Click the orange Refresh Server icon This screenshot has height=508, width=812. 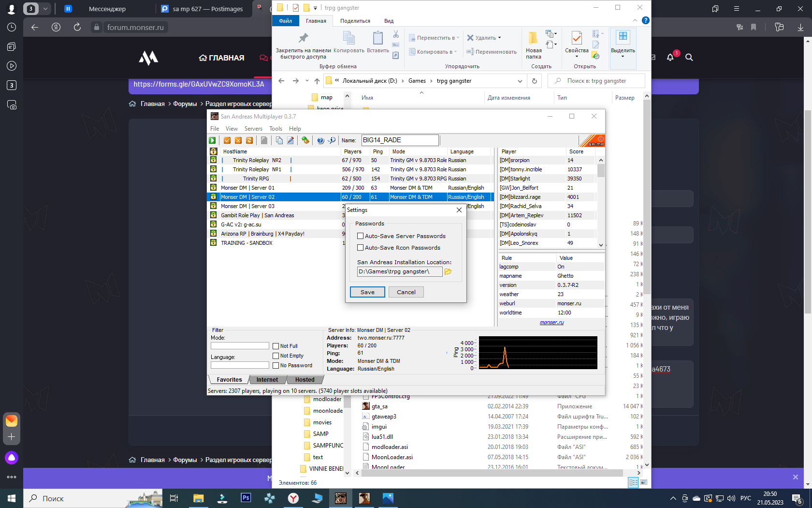(x=249, y=140)
